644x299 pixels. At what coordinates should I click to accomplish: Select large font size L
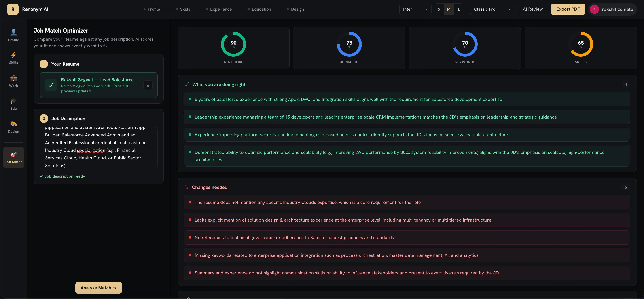point(459,9)
